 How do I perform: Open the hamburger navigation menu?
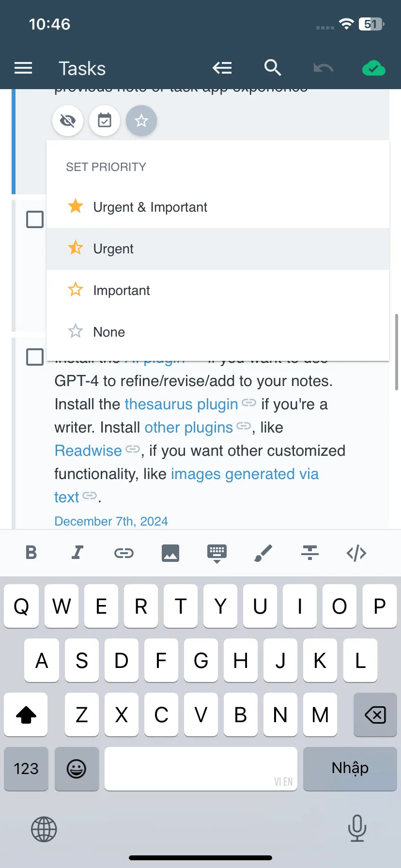[x=23, y=68]
